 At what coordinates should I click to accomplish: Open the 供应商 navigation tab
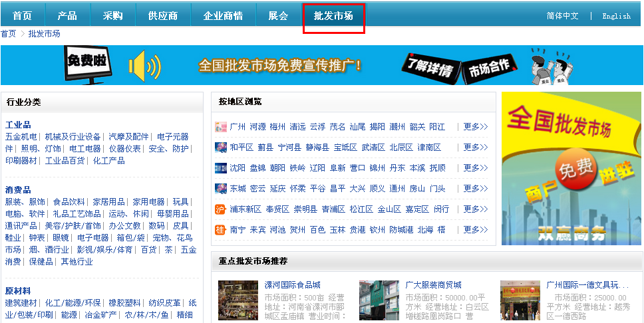tap(162, 16)
